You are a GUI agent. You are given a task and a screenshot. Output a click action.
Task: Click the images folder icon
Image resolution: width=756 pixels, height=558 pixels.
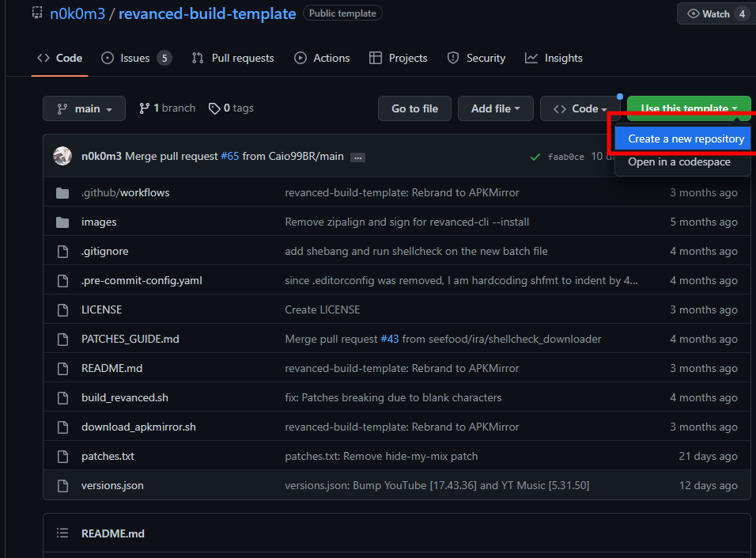pyautogui.click(x=63, y=222)
